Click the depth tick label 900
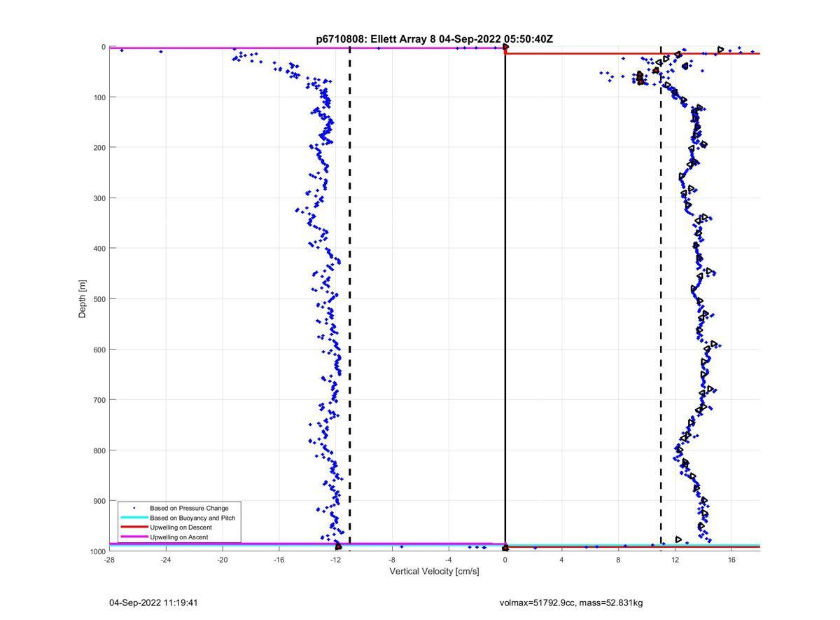This screenshot has width=840, height=620. 99,501
